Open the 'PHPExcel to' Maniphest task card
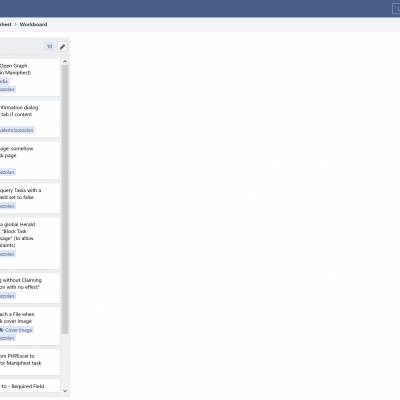 (30, 362)
